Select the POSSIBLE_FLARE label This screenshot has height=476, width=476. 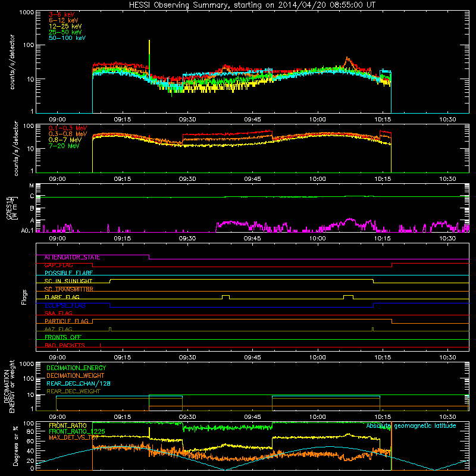pos(68,273)
